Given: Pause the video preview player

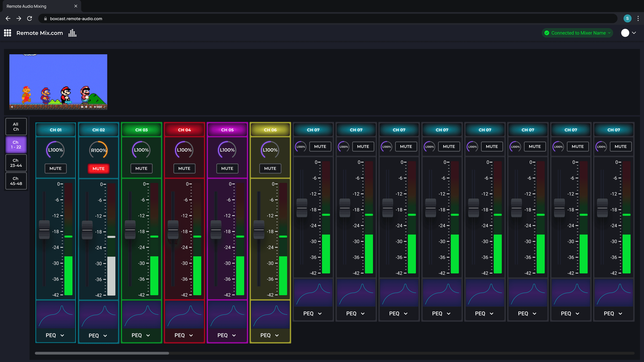Looking at the screenshot, I should pyautogui.click(x=12, y=107).
